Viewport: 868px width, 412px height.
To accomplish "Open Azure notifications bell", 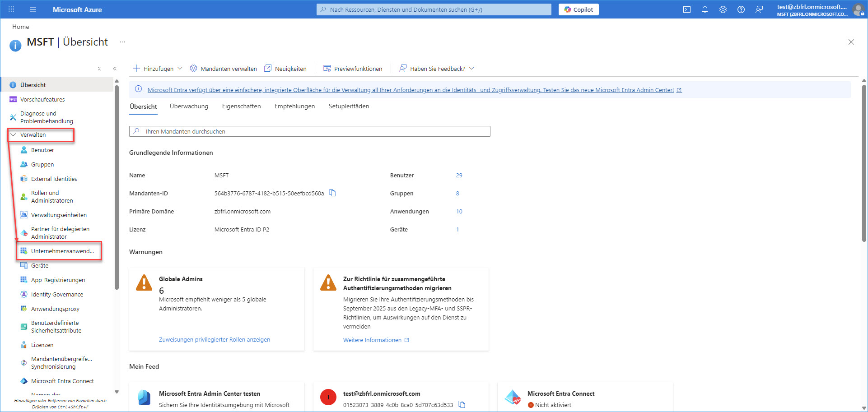I will tap(705, 9).
